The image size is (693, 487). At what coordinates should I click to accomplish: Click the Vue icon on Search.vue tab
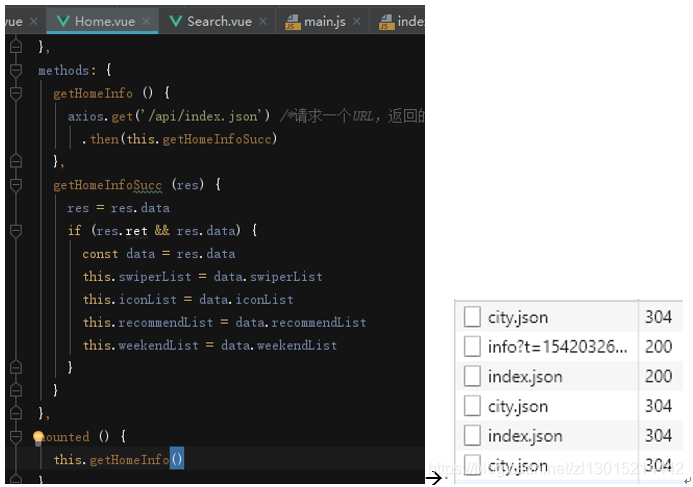tap(176, 21)
